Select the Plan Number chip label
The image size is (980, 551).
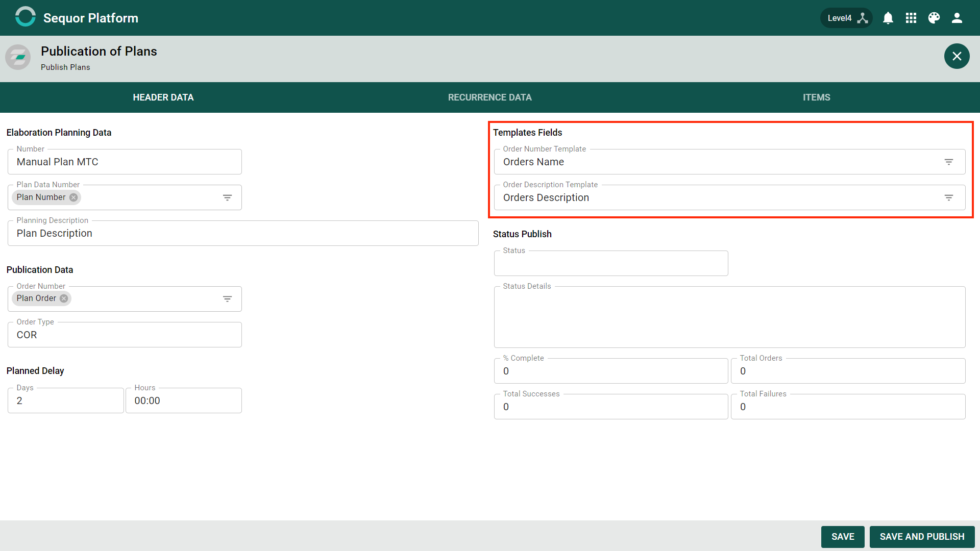coord(41,197)
